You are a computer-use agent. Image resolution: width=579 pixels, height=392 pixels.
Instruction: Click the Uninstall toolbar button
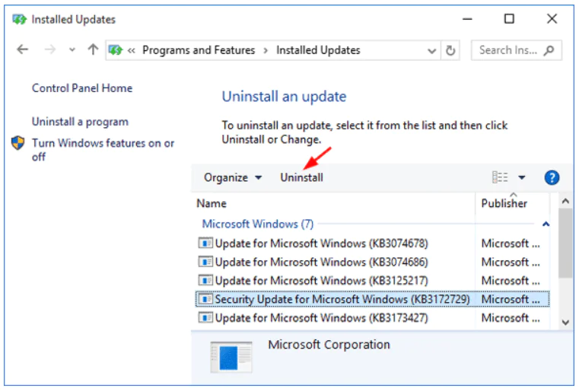click(x=301, y=177)
